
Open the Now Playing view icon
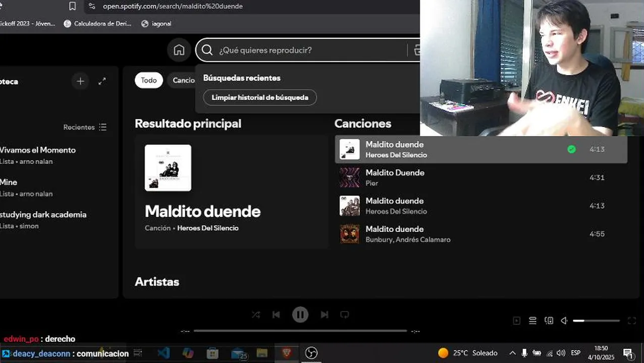pos(516,321)
